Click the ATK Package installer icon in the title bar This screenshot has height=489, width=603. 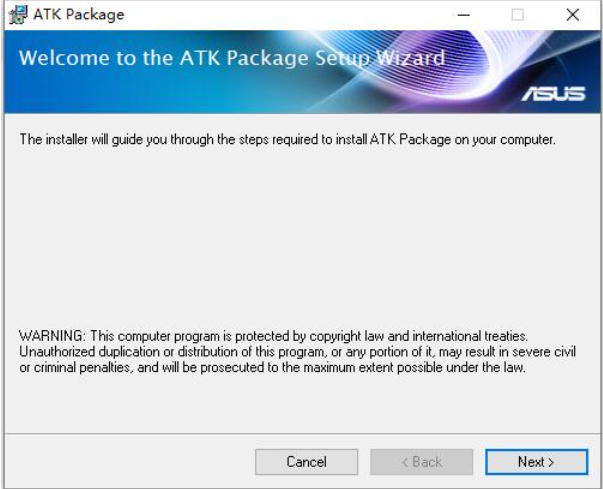pos(17,15)
